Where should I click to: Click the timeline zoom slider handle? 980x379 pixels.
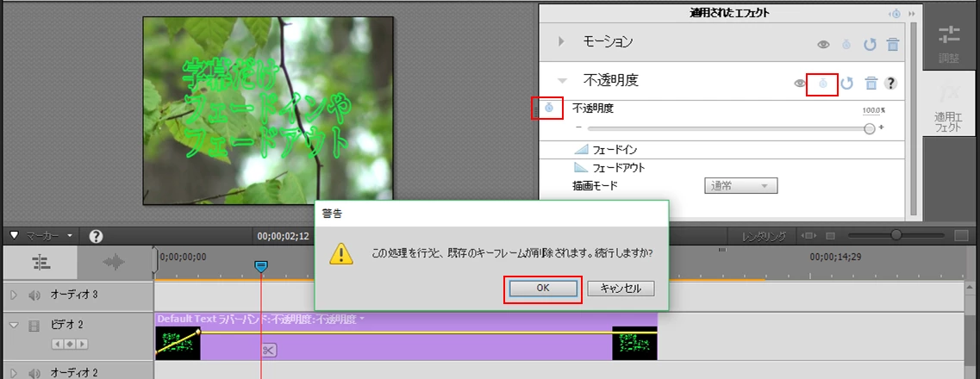[896, 235]
